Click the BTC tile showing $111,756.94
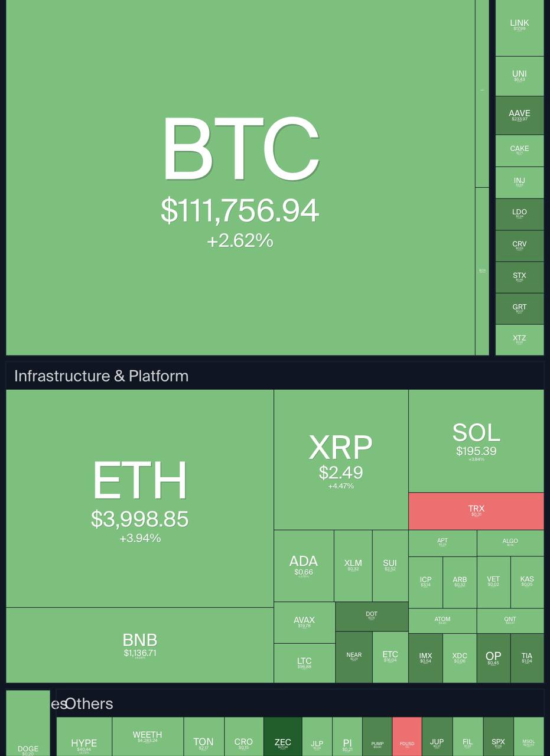 pos(240,177)
